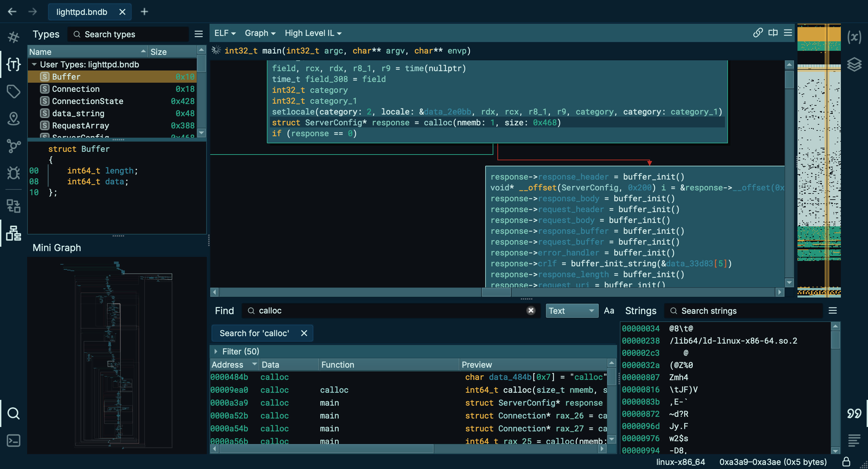
Task: Select search result at 0000484b
Action: [x=409, y=377]
